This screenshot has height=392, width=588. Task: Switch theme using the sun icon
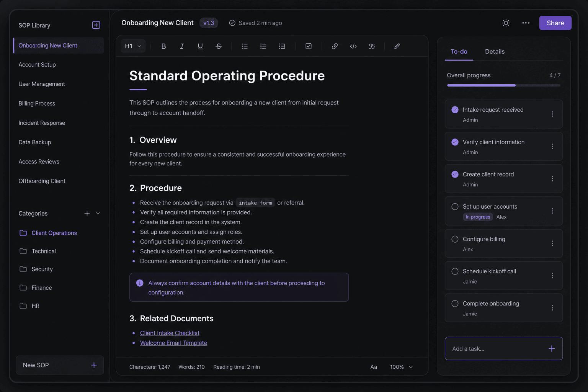(x=506, y=23)
